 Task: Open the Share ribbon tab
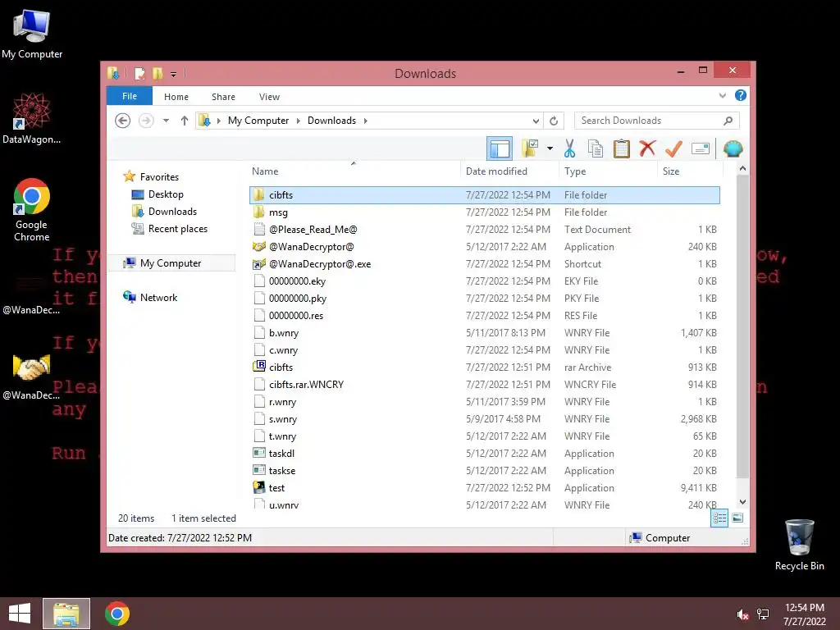click(x=223, y=97)
